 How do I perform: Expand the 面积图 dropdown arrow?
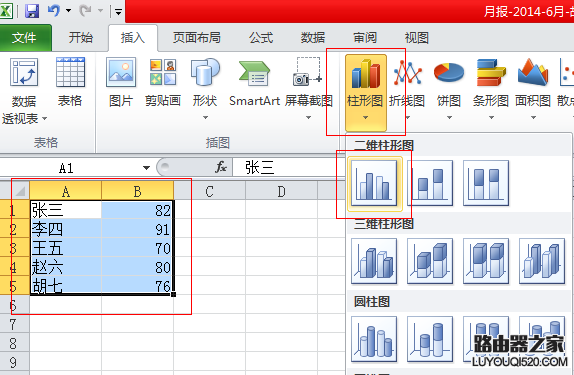[533, 118]
